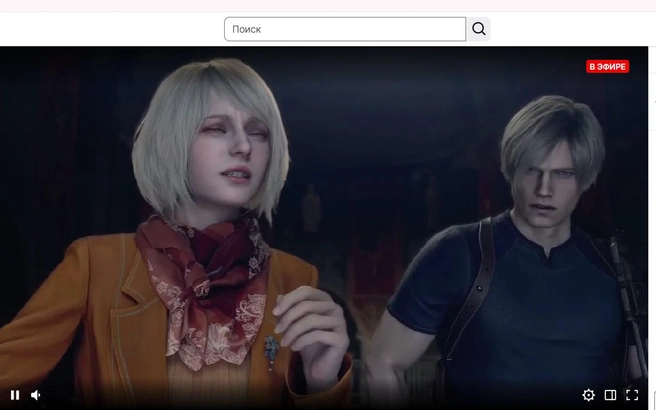Click on the video player frame
This screenshot has width=656, height=410.
[x=324, y=226]
